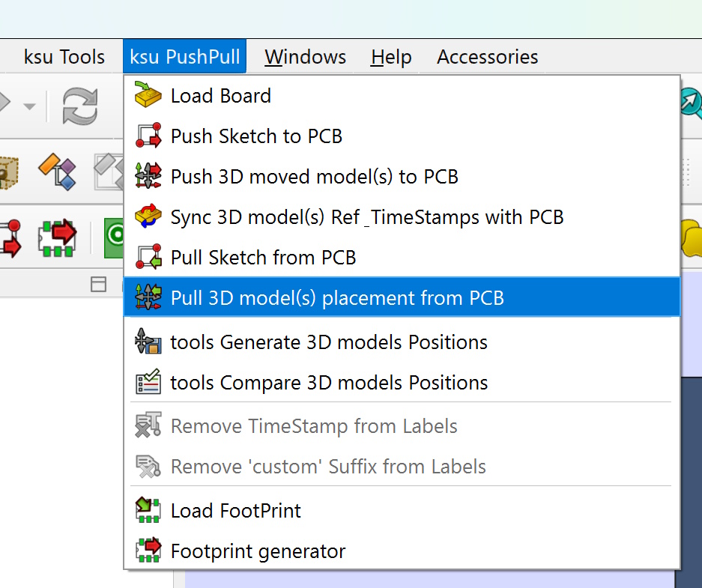Select Pull 3D model(s) placement from PCB
The image size is (702, 588).
coord(337,298)
